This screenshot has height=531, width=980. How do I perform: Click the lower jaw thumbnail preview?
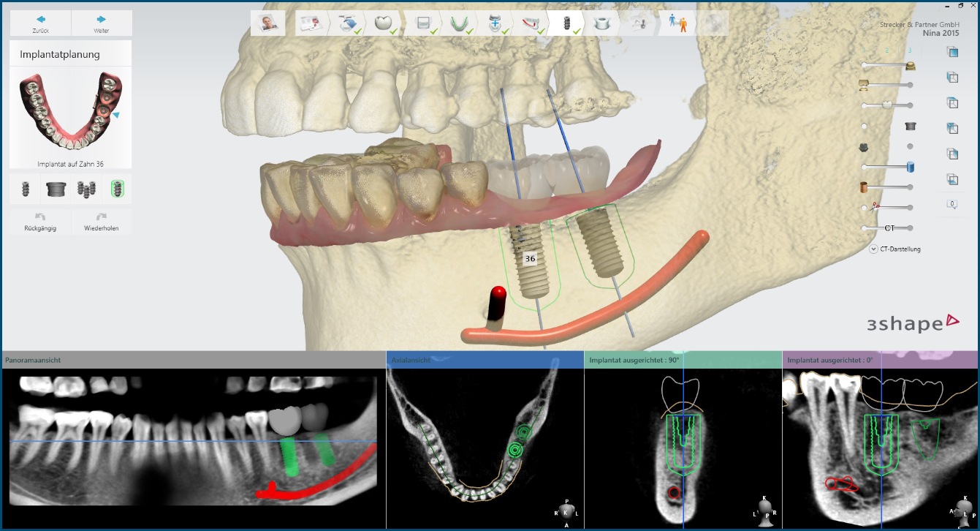(x=71, y=110)
